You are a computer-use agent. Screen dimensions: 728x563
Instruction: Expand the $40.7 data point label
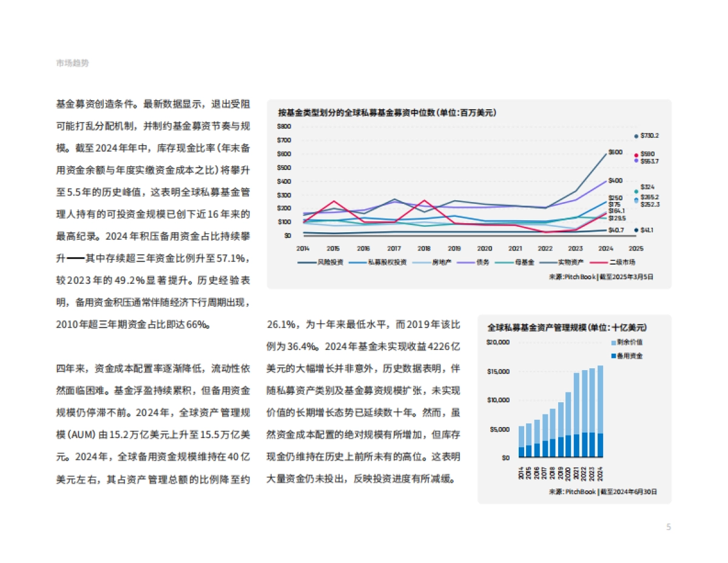(617, 230)
